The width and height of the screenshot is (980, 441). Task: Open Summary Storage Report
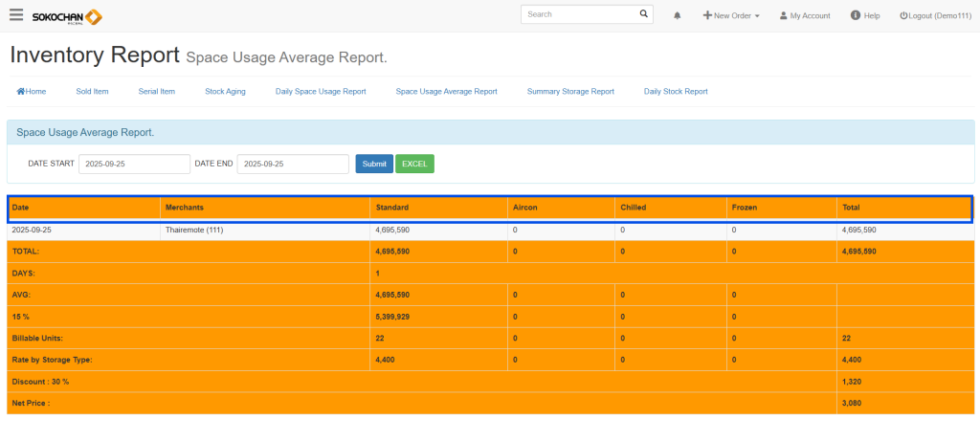coord(570,92)
